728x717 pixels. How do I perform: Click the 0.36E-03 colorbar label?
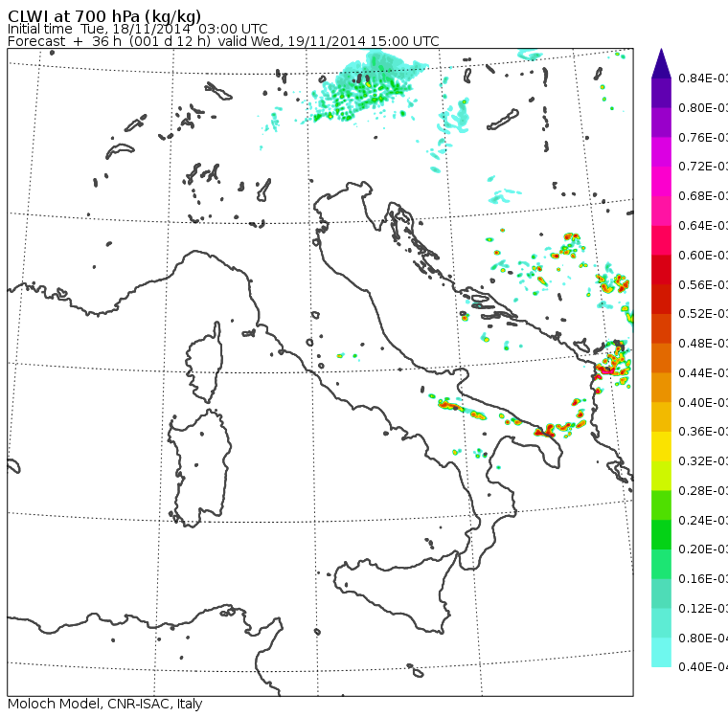pyautogui.click(x=703, y=432)
